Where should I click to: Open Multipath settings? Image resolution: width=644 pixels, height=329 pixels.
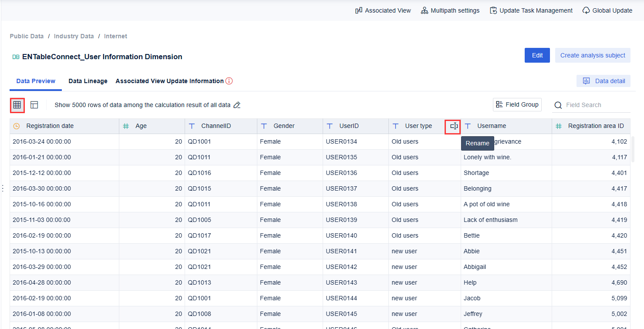[x=450, y=10]
